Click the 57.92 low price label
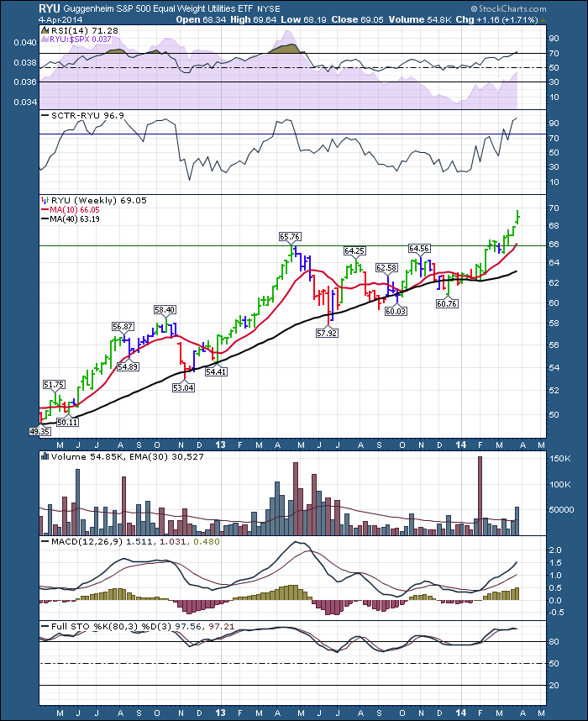The width and height of the screenshot is (588, 721). [x=327, y=333]
